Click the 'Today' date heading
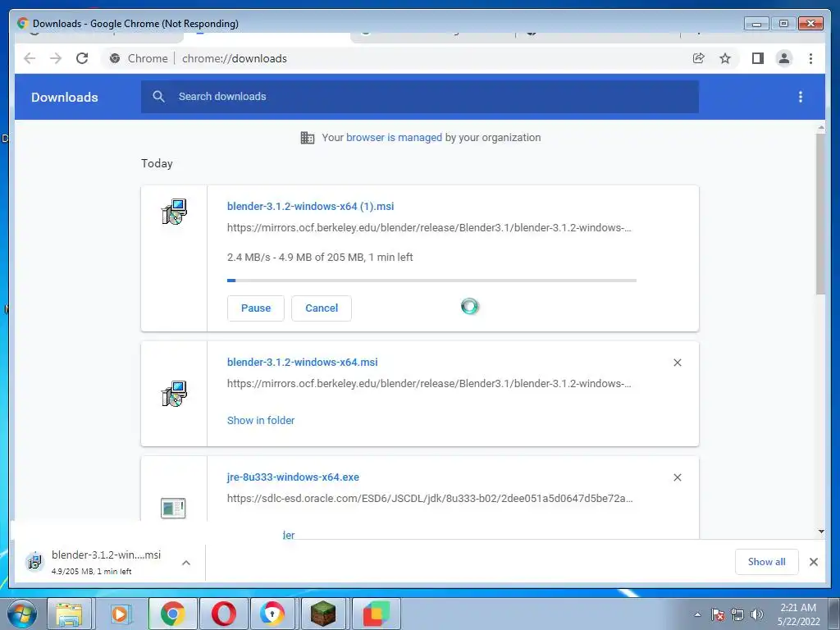 [157, 164]
